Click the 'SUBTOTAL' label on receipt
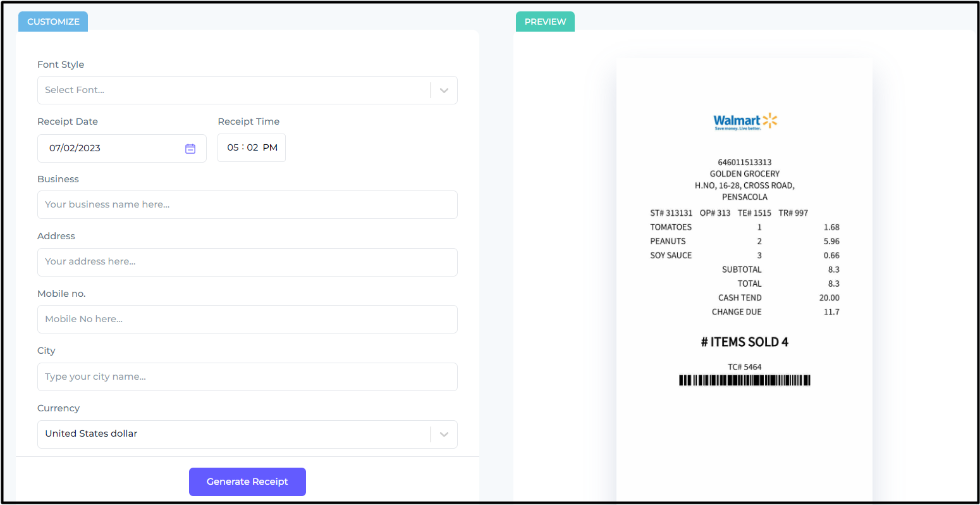Screen dimensions: 980x505 point(742,270)
